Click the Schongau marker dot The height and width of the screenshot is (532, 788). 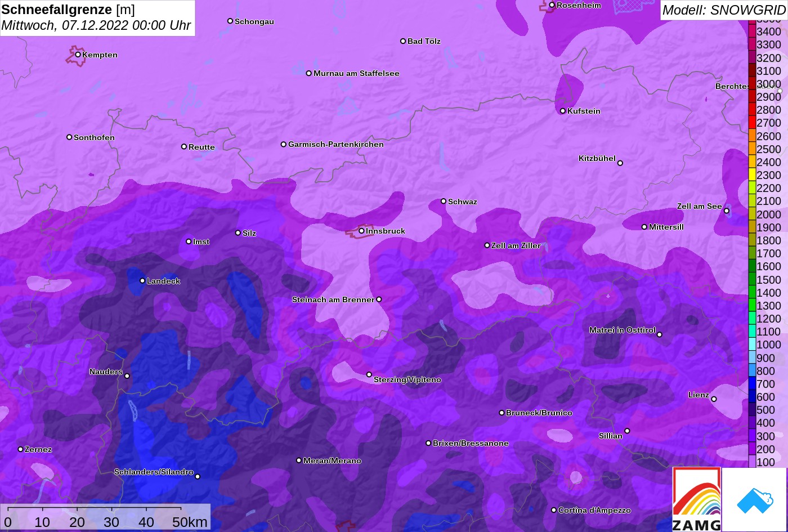230,21
